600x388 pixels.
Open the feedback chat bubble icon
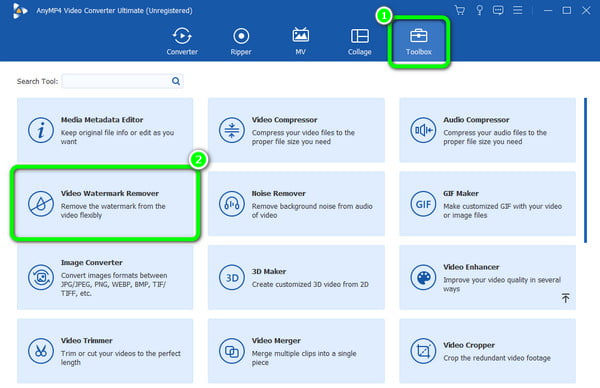point(498,10)
